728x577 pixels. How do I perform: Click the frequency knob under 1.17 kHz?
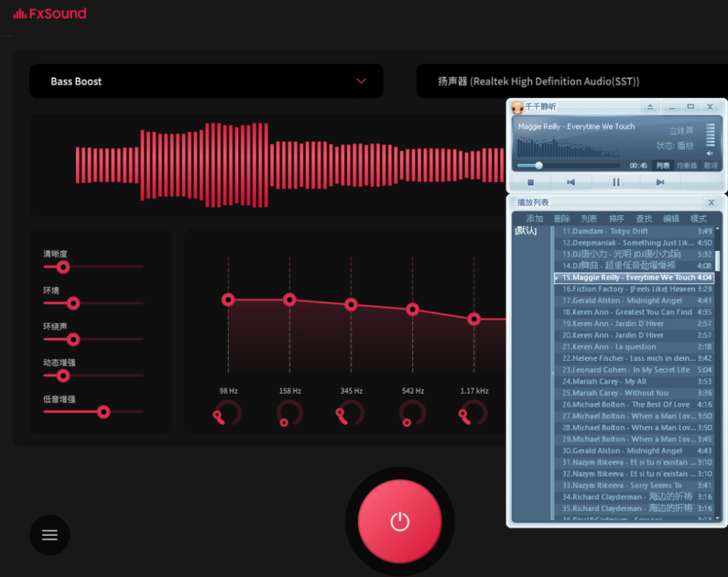473,413
